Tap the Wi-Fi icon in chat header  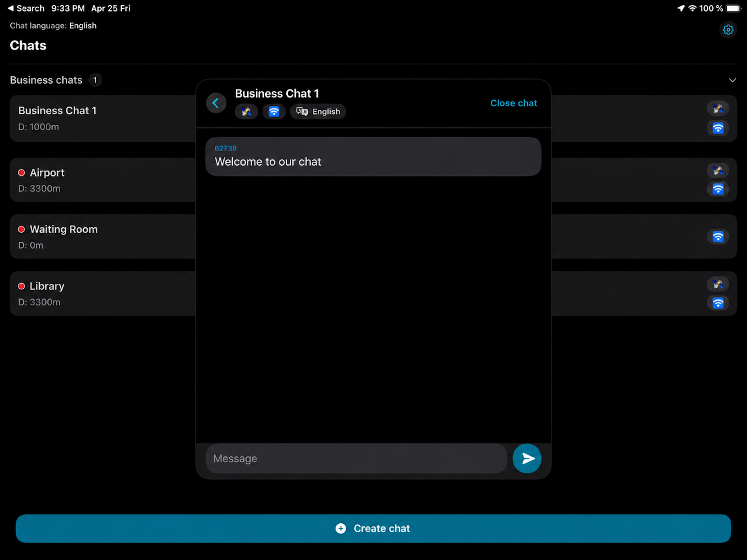point(274,112)
